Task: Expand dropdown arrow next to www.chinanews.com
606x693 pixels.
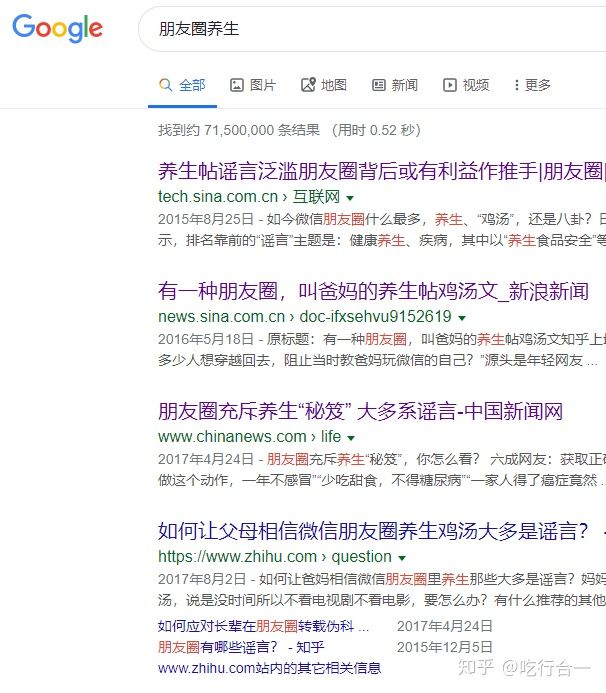Action: [x=351, y=438]
